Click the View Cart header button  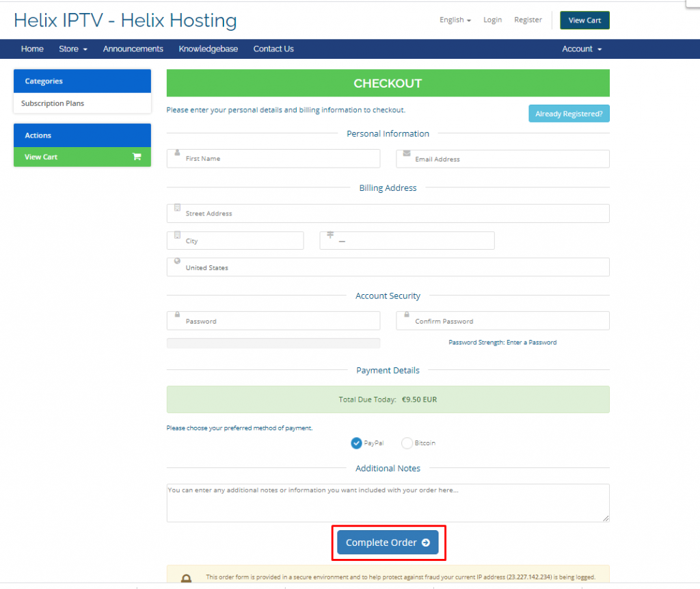coord(585,20)
